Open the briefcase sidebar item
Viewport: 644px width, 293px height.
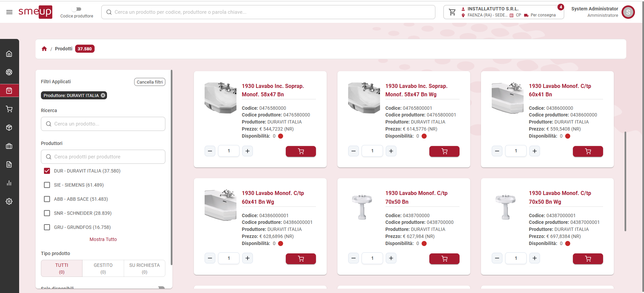[9, 146]
